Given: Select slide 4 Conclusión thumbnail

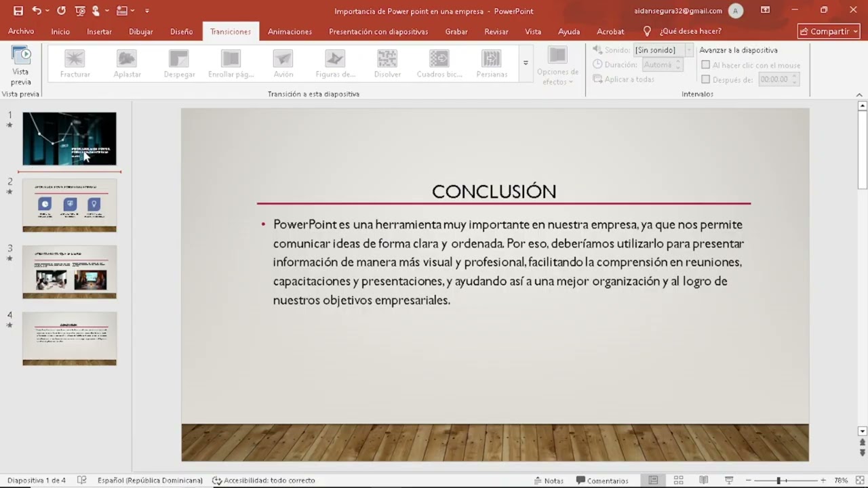Looking at the screenshot, I should 69,338.
